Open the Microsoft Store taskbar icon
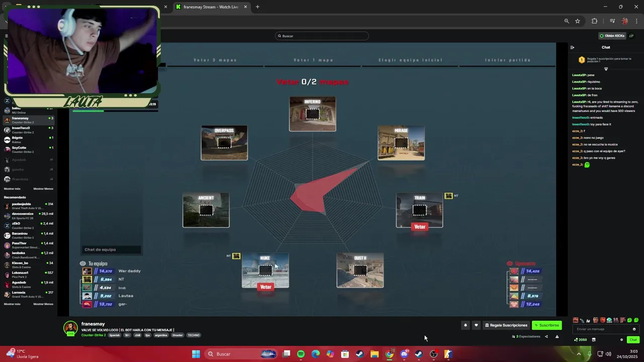The width and height of the screenshot is (644, 362). [x=345, y=354]
